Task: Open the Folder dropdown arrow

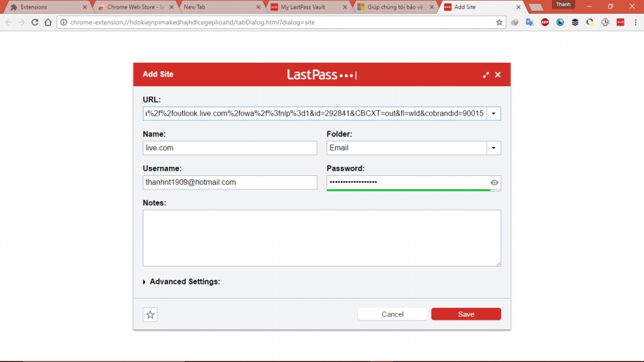Action: point(494,148)
